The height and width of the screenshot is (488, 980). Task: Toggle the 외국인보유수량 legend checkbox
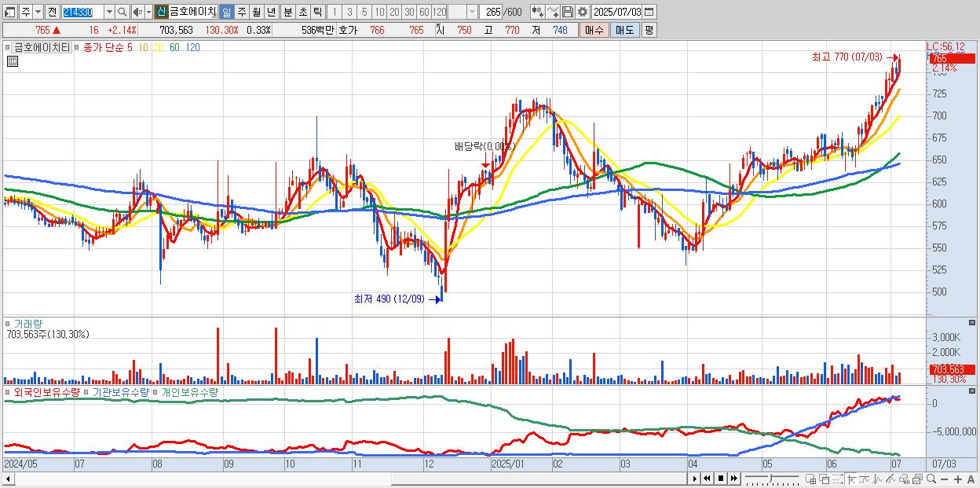point(9,392)
